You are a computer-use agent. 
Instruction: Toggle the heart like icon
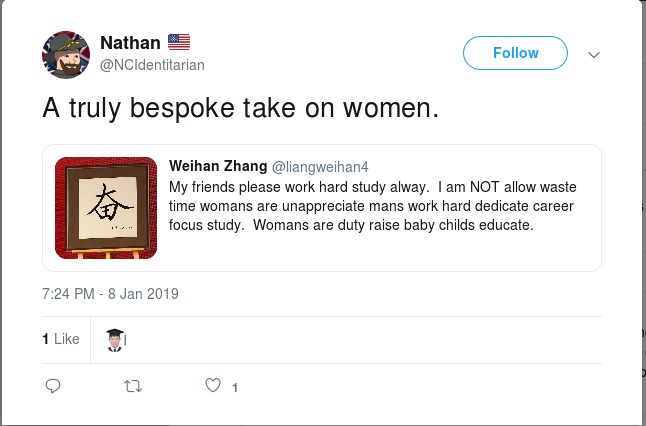pyautogui.click(x=212, y=385)
